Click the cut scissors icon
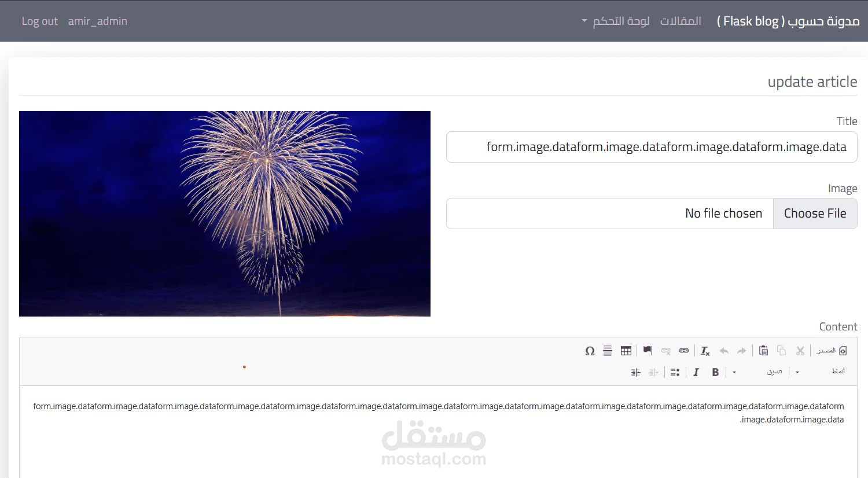 pos(800,351)
